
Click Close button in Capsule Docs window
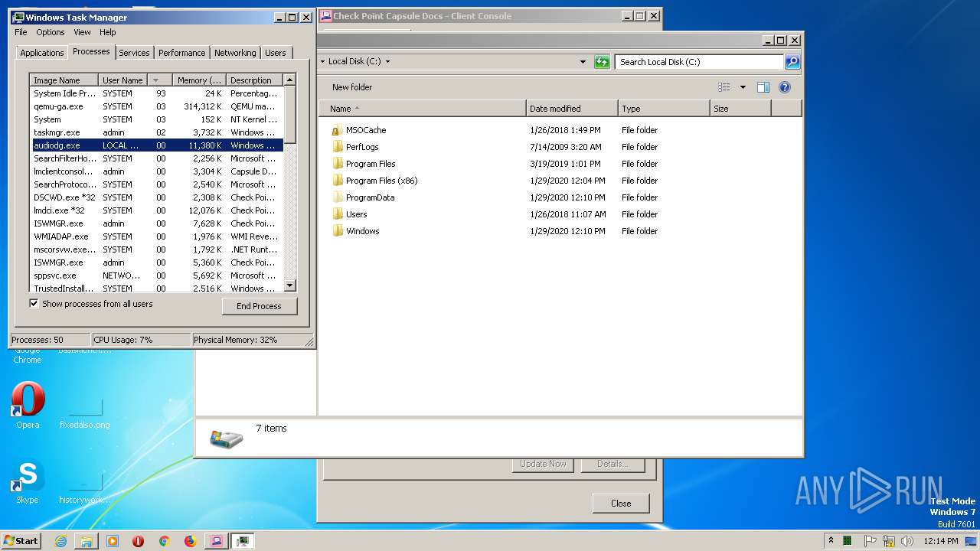(x=621, y=504)
